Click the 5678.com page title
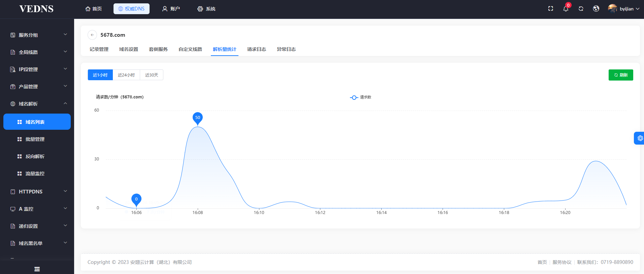This screenshot has height=274, width=644. tap(113, 35)
